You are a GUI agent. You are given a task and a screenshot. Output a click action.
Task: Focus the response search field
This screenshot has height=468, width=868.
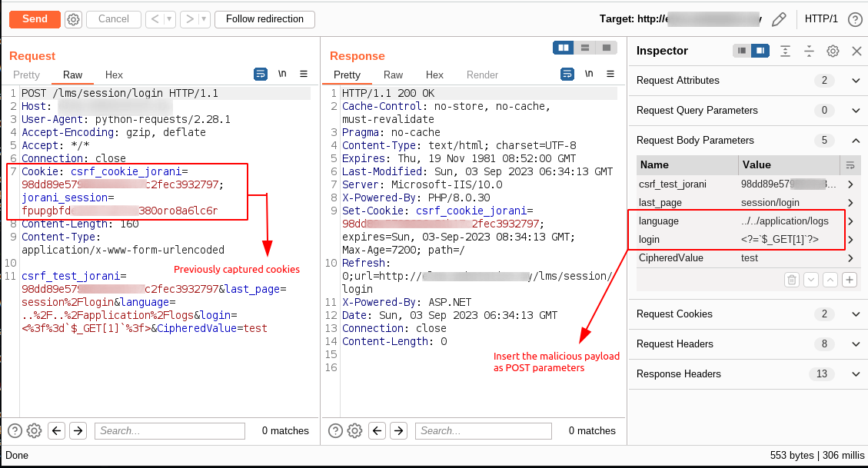click(484, 431)
